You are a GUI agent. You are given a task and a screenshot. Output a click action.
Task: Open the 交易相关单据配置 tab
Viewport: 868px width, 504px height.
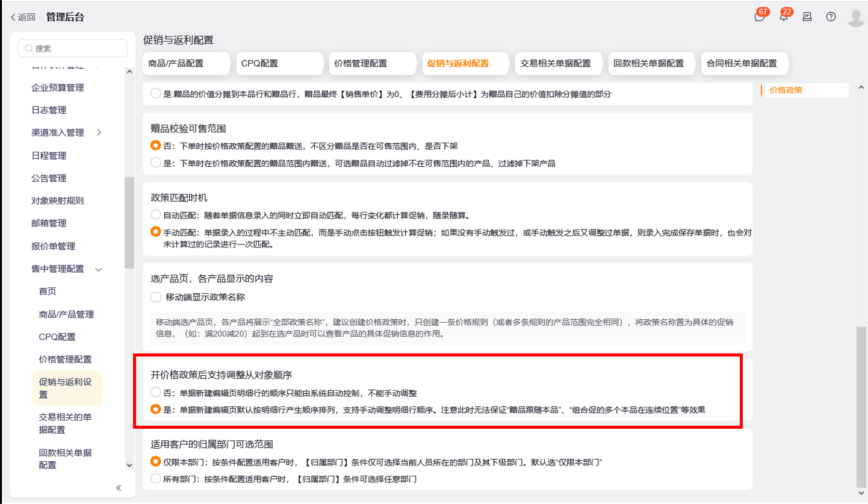(555, 63)
